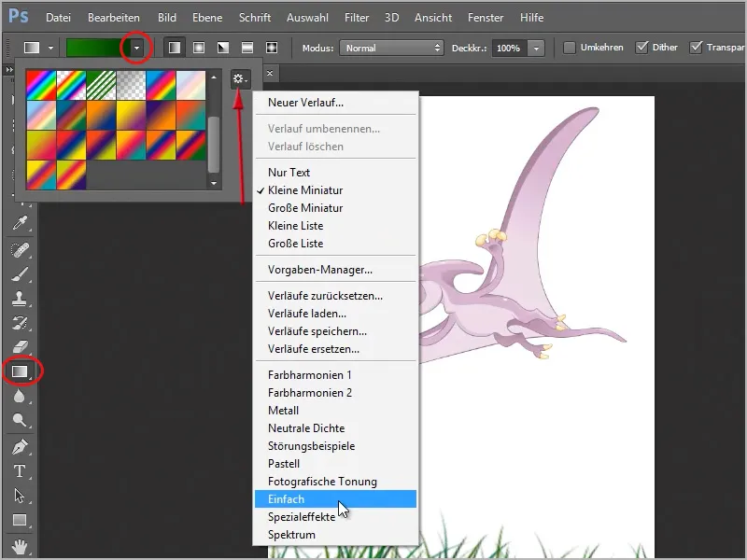Toggle the Transparenz checkbox
Image resolution: width=747 pixels, height=560 pixels.
point(696,48)
